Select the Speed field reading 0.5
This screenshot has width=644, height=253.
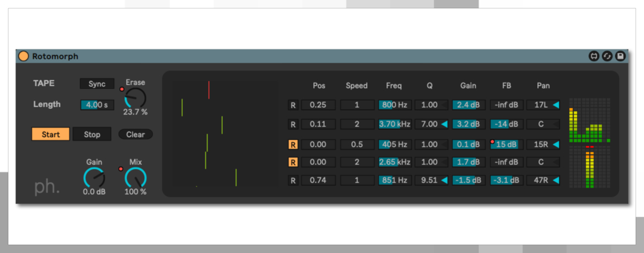tap(357, 145)
